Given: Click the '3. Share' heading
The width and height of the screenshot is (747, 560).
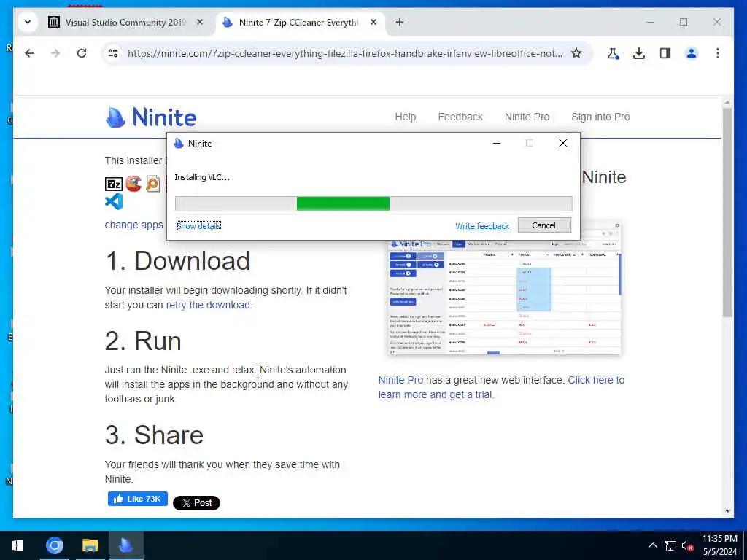Looking at the screenshot, I should click(x=154, y=435).
